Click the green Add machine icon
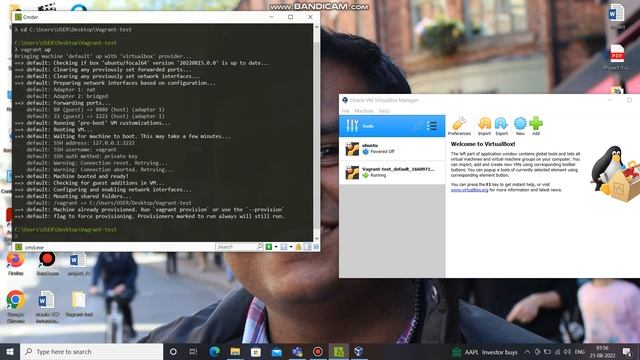 (x=536, y=126)
